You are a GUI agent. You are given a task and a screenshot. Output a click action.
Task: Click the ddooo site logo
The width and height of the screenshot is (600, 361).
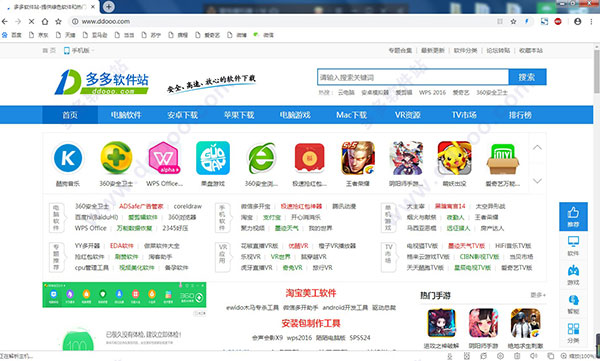click(102, 82)
